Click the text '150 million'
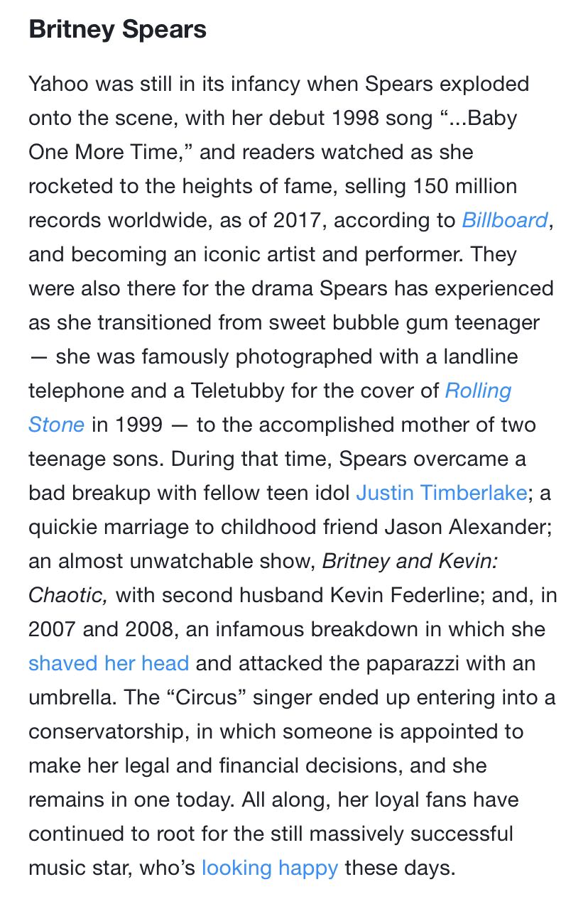588x899 pixels. (463, 186)
